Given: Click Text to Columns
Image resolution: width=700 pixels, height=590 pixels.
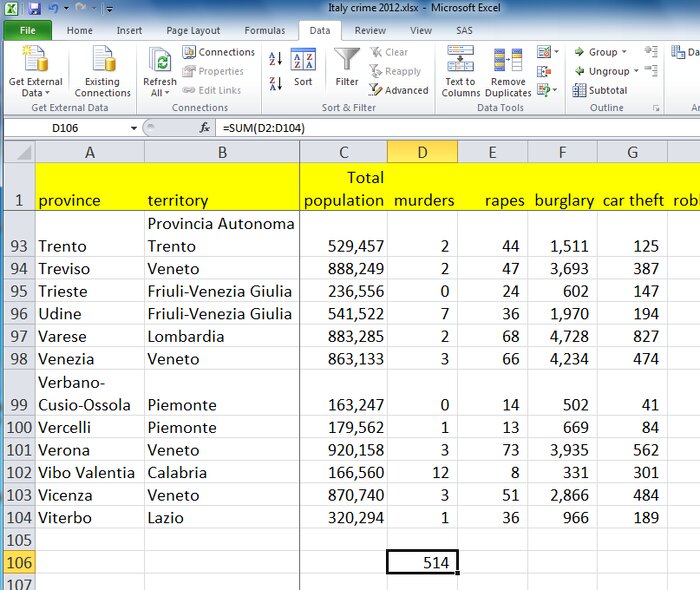Looking at the screenshot, I should (460, 70).
